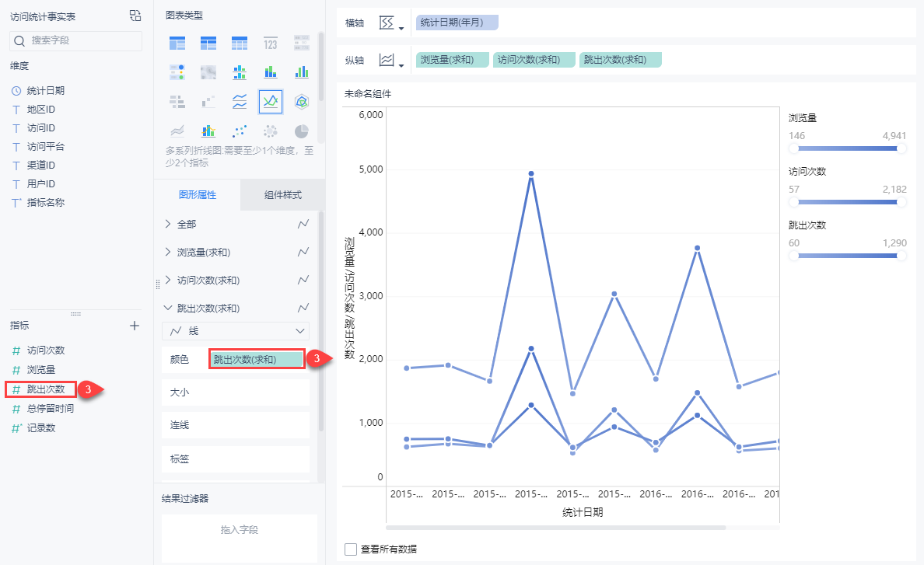Click the 跳出次数(求和) pill in 纵轴
Screen dimensions: 924x565
(x=621, y=59)
